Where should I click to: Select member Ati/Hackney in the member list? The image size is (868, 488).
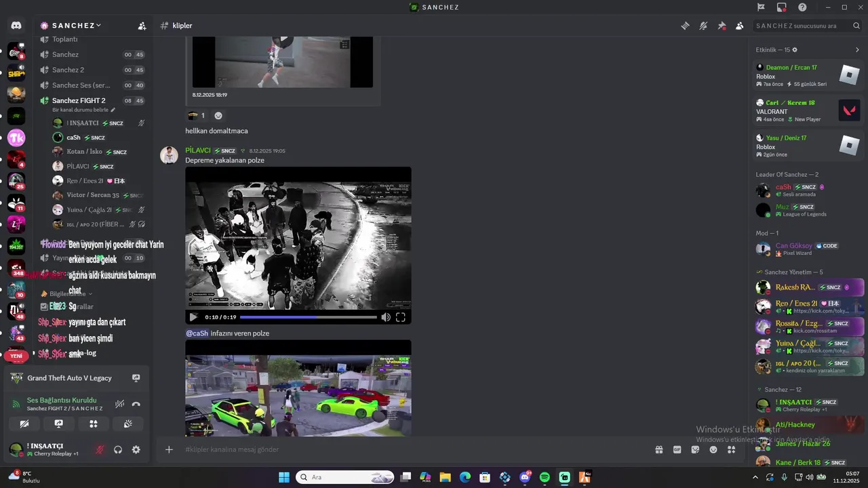click(x=808, y=424)
